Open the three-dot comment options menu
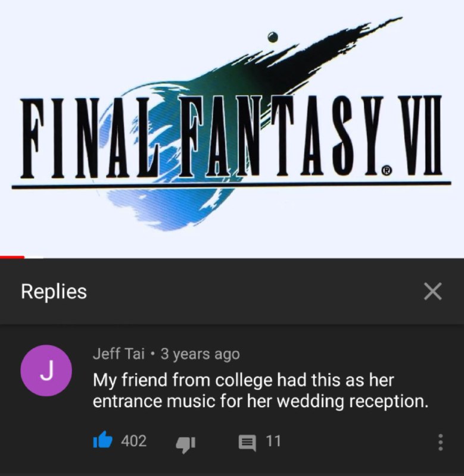 point(440,442)
